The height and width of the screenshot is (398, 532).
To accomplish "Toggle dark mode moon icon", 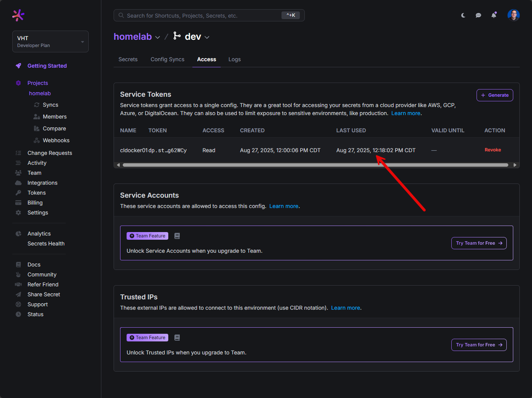I will tap(463, 15).
